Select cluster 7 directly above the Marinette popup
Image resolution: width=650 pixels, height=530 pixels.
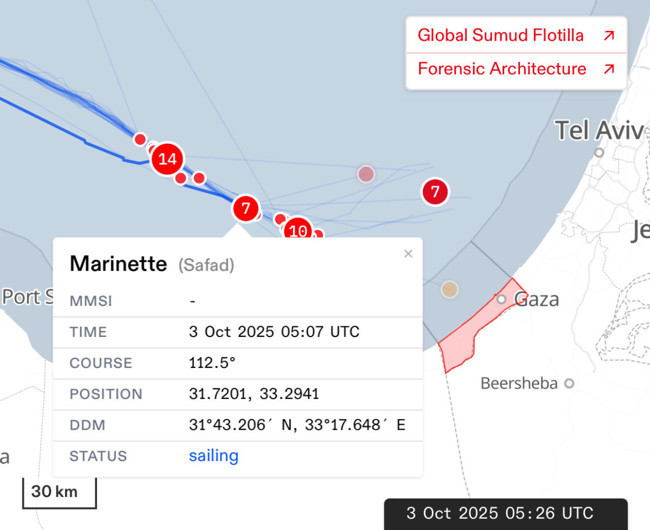(x=246, y=209)
